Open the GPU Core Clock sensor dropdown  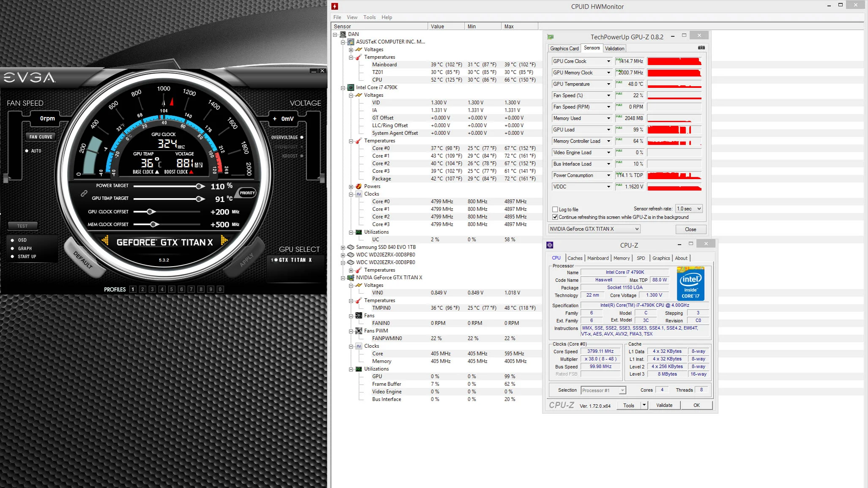click(x=608, y=61)
